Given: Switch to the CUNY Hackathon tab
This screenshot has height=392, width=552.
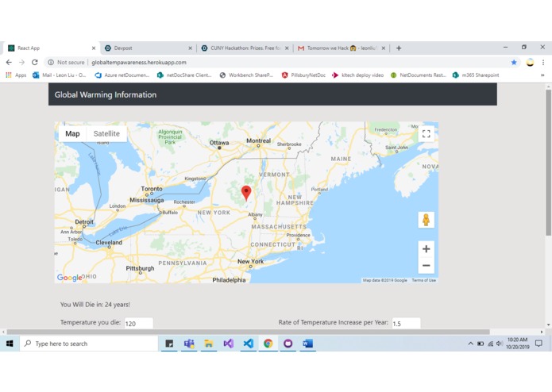Looking at the screenshot, I should click(243, 48).
